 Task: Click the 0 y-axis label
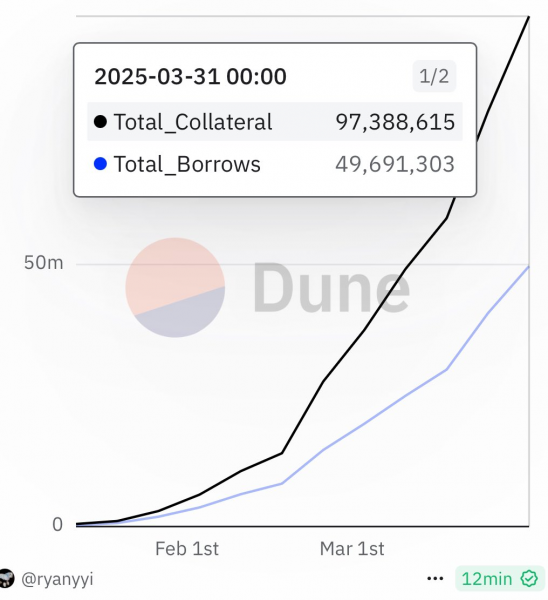pos(57,525)
